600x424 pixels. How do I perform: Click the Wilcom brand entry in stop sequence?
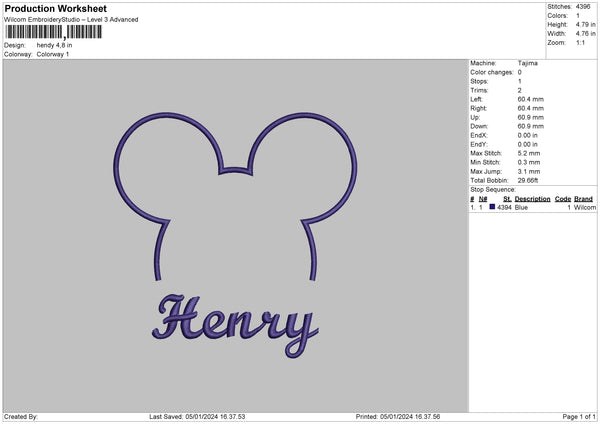click(584, 207)
